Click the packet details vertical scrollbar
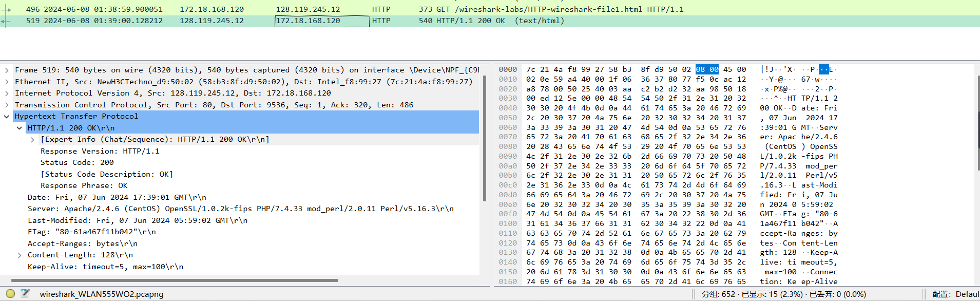 tap(484, 134)
